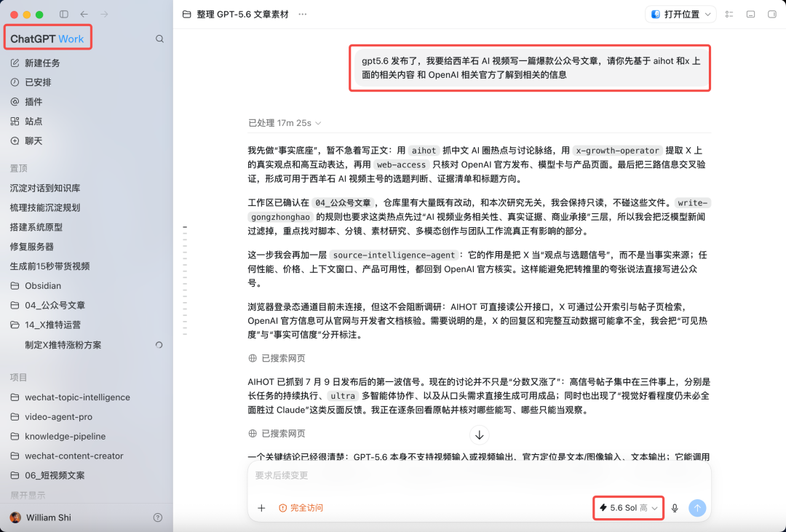Screen dimensions: 786x532
Task: Add an attachment with the plus icon
Action: click(x=261, y=508)
